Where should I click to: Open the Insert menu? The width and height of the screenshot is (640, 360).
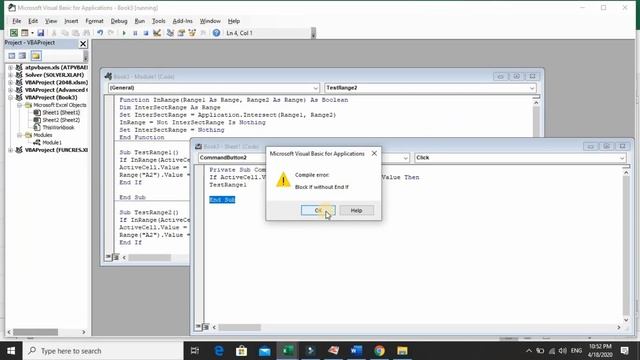pyautogui.click(x=71, y=21)
